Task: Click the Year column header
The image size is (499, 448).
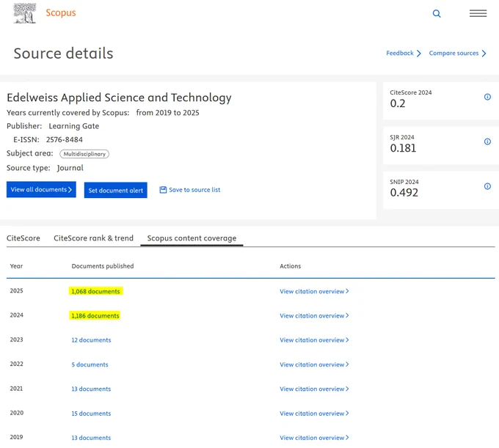Action: pyautogui.click(x=16, y=266)
